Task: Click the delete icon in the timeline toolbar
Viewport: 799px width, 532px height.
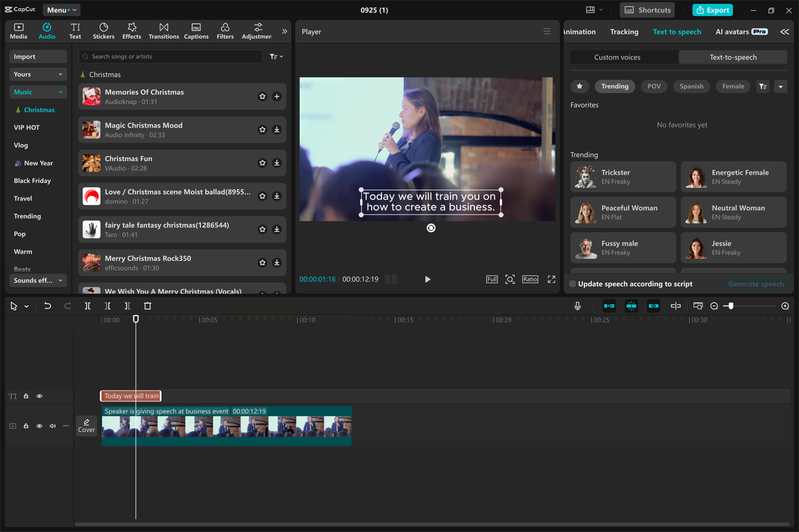Action: coord(147,306)
